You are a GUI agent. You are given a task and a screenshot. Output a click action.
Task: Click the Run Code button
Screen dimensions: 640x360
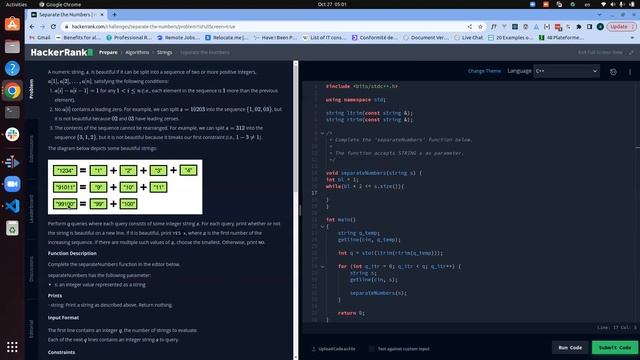[570, 347]
